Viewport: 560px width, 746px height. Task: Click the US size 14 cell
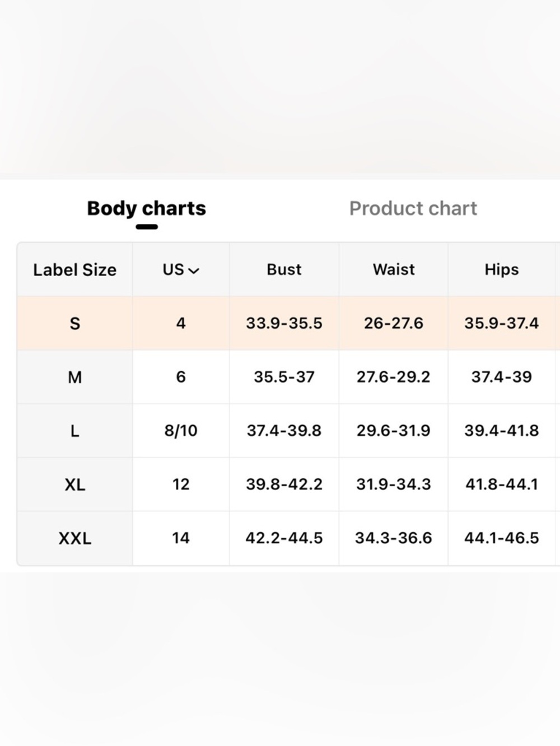pos(181,538)
